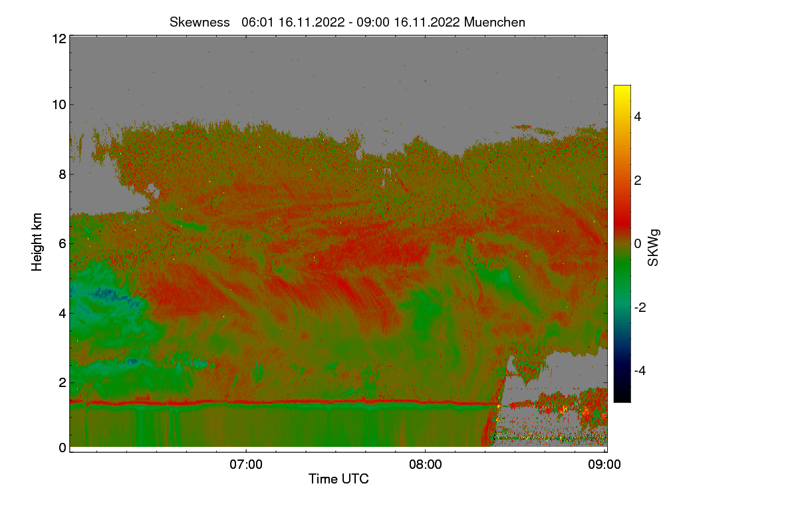This screenshot has height=532, width=798.
Task: Click the colorbar value label -4
Action: 638,370
